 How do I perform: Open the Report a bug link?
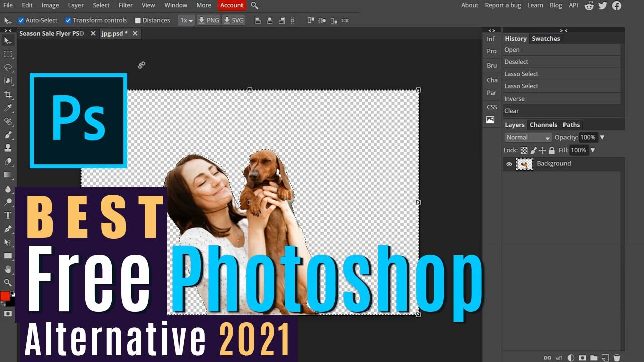point(503,5)
